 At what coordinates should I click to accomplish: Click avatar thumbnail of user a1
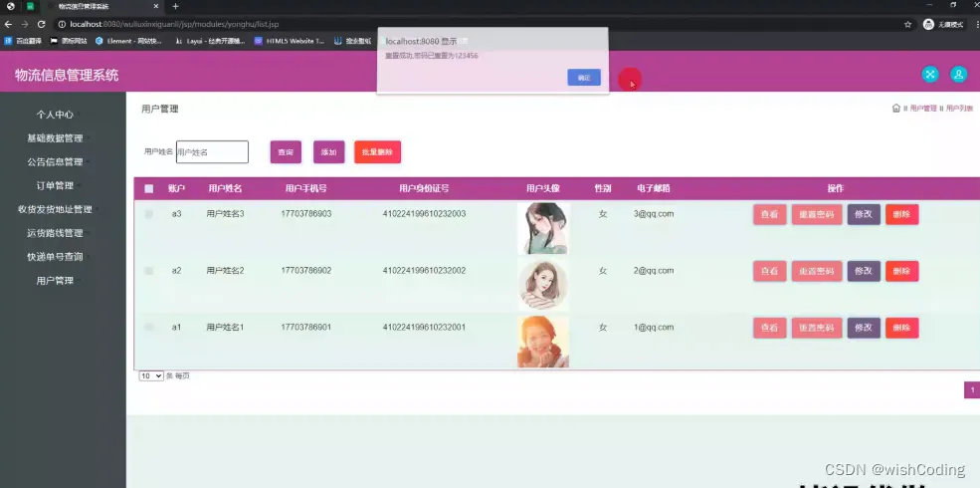coord(543,342)
